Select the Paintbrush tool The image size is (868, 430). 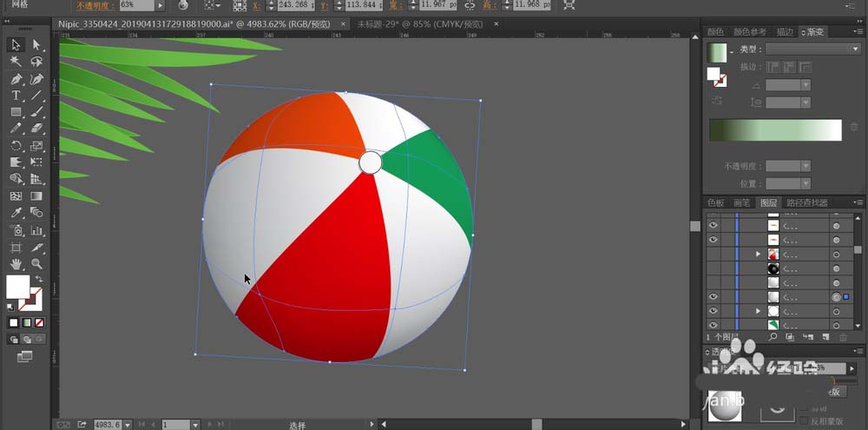tap(36, 112)
